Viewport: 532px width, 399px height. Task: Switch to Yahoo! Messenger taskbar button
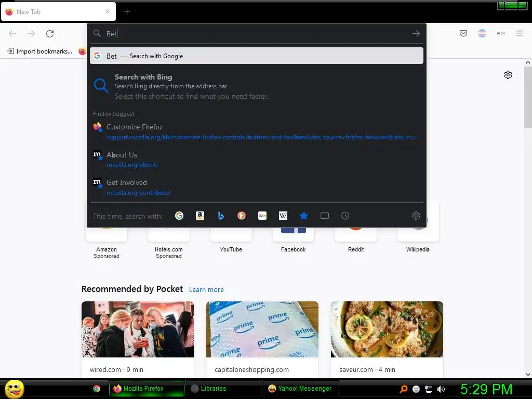[x=301, y=389]
